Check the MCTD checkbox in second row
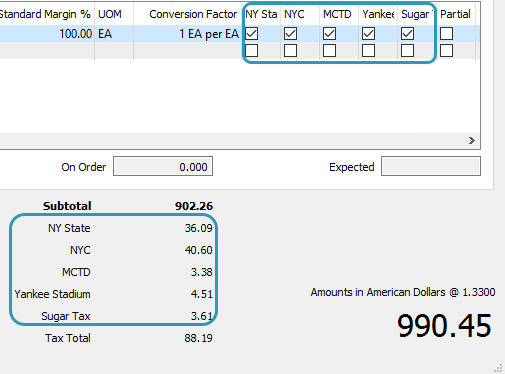 (x=330, y=51)
